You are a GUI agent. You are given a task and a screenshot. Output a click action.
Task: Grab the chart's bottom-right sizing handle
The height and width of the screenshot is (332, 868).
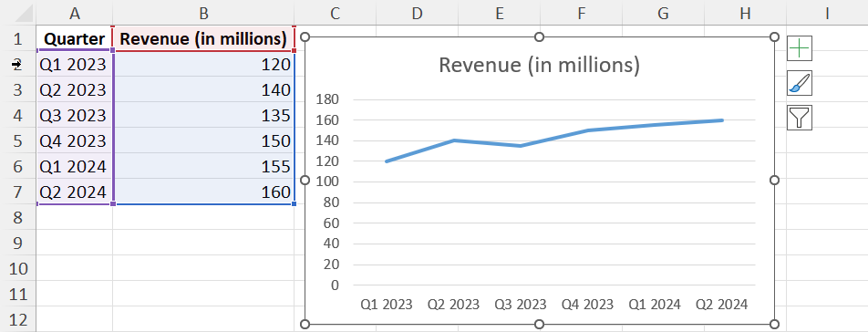coord(774,324)
